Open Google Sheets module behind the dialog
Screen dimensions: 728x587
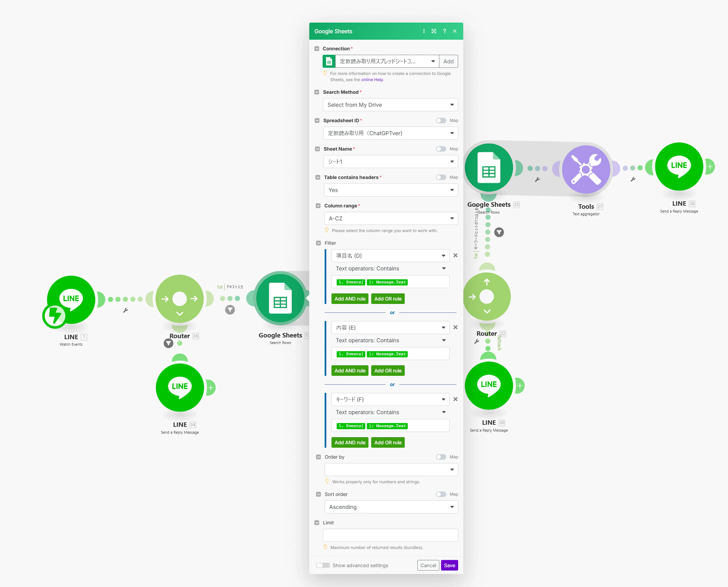coord(280,298)
